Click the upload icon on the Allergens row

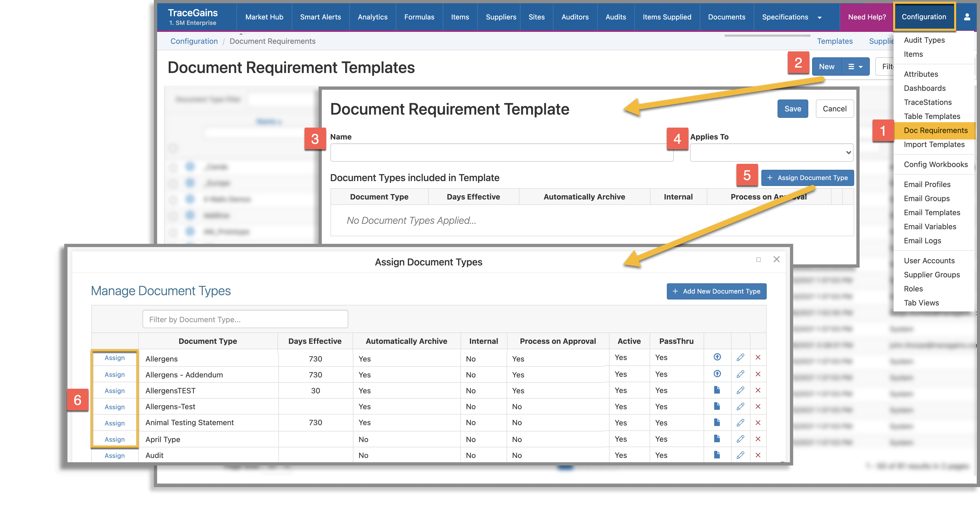click(717, 358)
